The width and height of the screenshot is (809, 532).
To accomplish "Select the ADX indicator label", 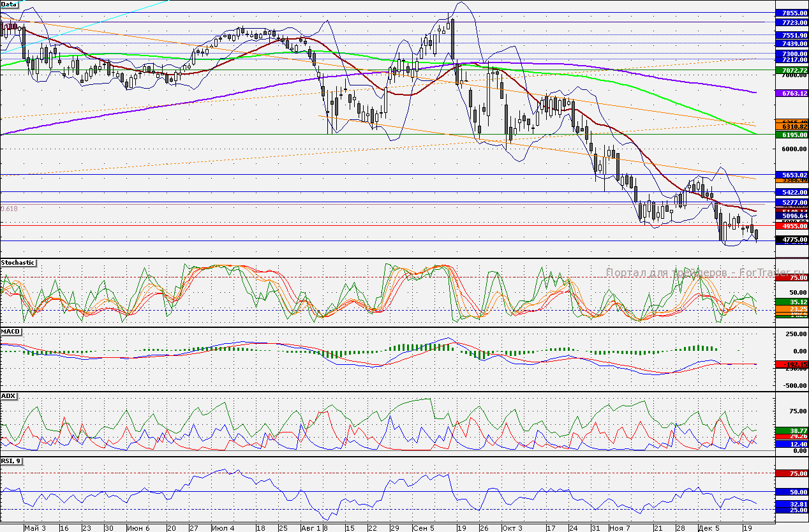I will [x=9, y=396].
